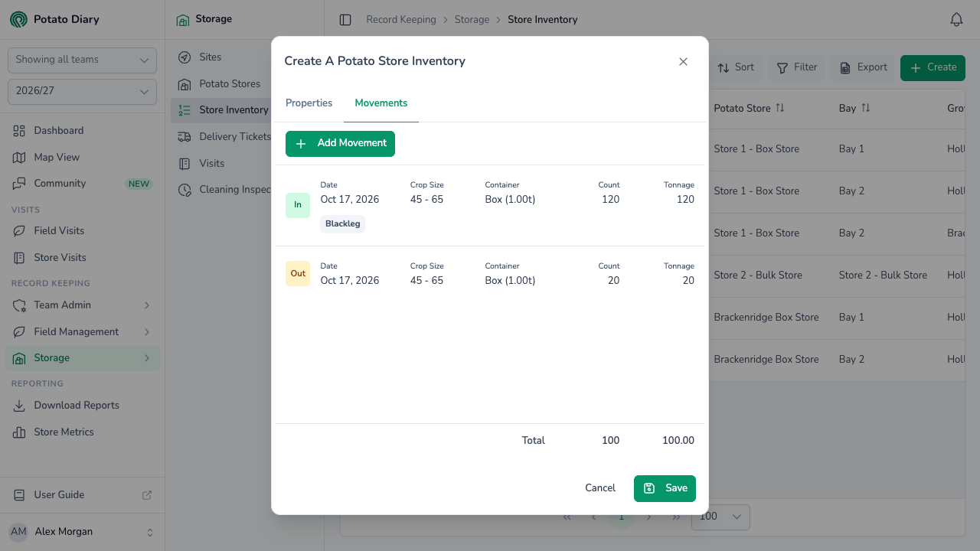Save the potato store inventory

point(665,488)
